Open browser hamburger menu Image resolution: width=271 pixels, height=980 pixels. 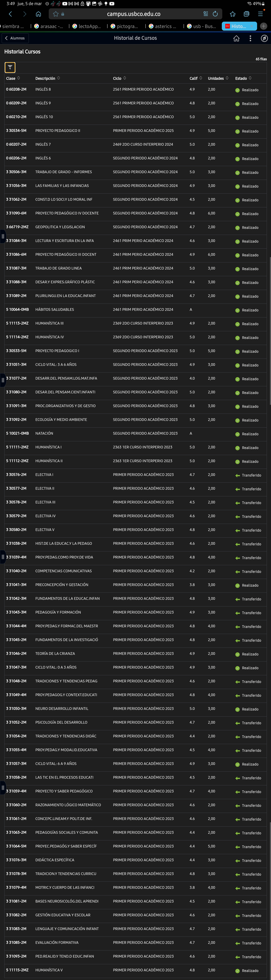(x=260, y=14)
